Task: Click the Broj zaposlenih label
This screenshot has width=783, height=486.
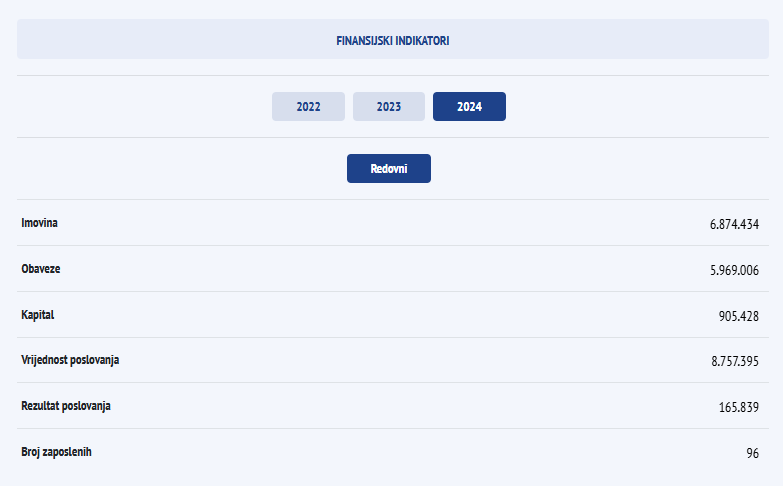Action: click(x=57, y=451)
